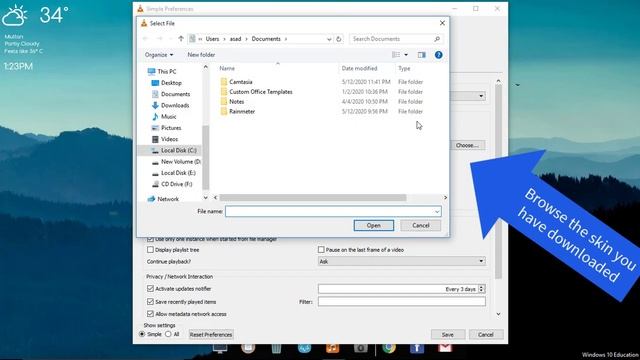Cancel the Select File dialog
The image size is (640, 360).
420,225
